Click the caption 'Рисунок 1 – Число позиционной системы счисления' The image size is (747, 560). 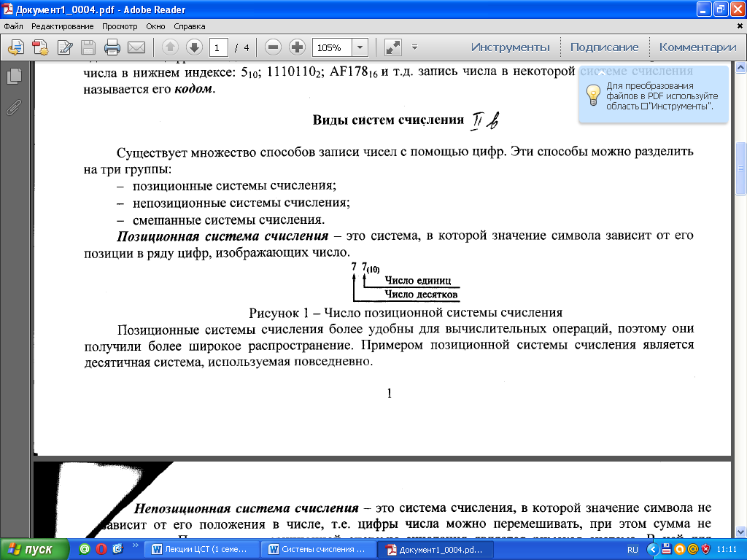(406, 312)
